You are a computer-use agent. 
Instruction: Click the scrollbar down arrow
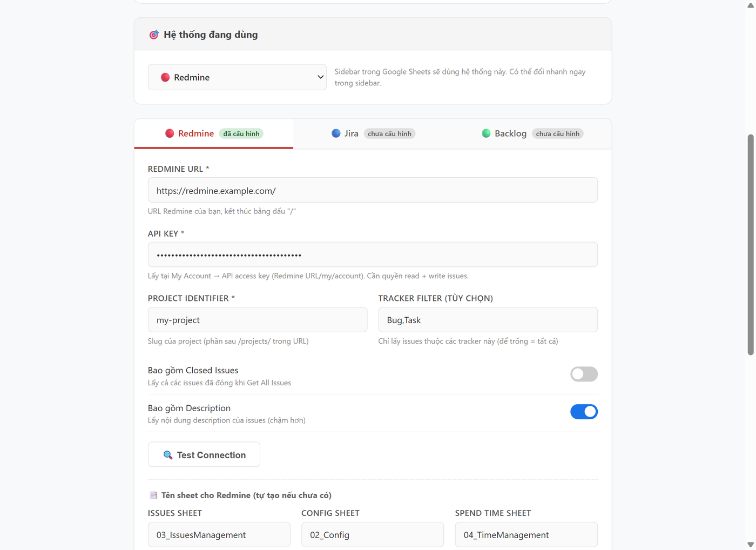[x=751, y=545]
